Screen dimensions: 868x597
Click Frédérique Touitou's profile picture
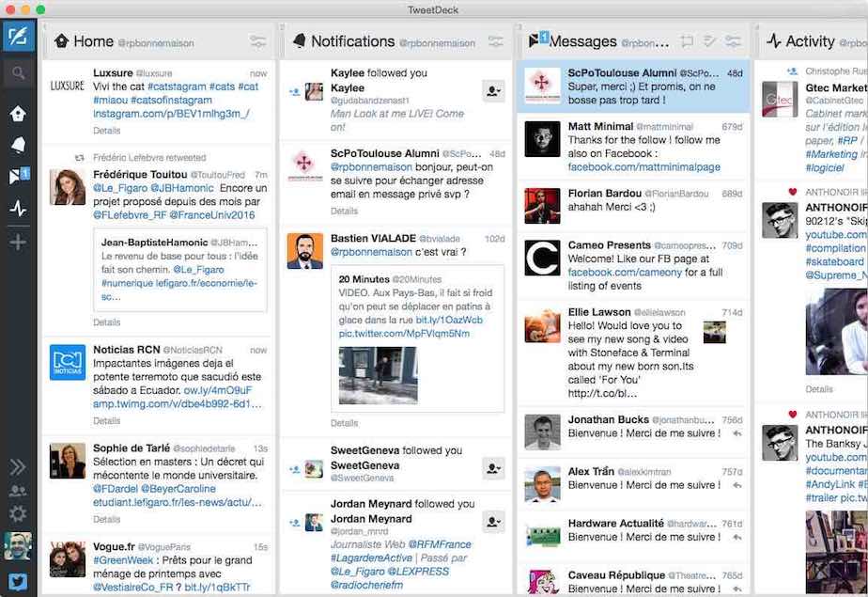click(x=68, y=188)
